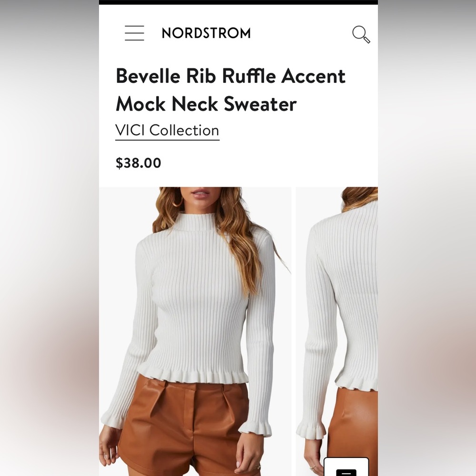Launch site search via the magnifier

pyautogui.click(x=361, y=34)
